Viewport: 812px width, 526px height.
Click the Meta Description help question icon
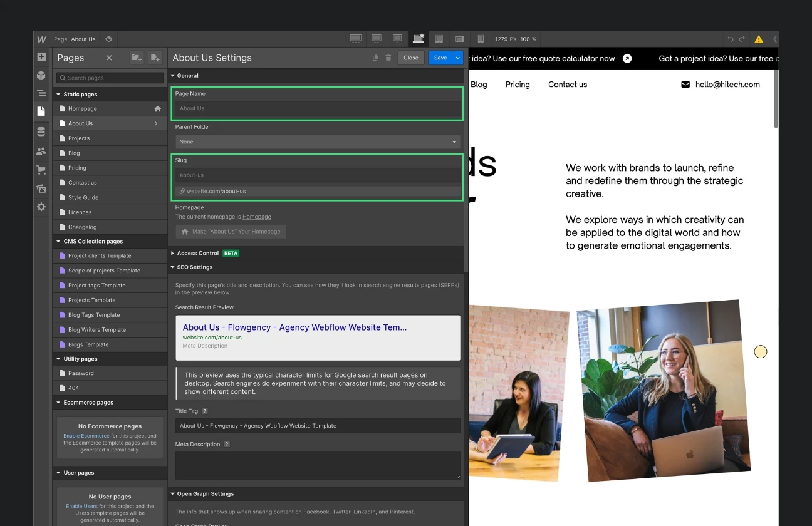coord(227,444)
